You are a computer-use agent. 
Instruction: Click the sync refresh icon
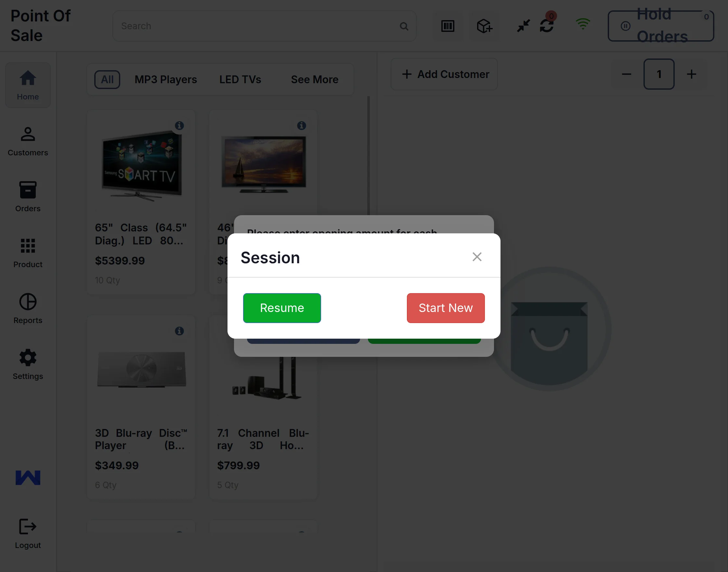pos(547,26)
